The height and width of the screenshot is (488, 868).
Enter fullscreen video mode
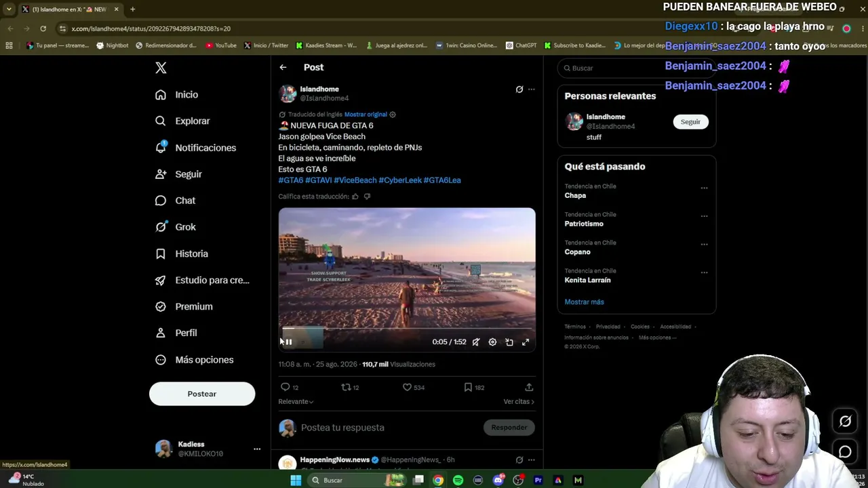click(x=526, y=342)
